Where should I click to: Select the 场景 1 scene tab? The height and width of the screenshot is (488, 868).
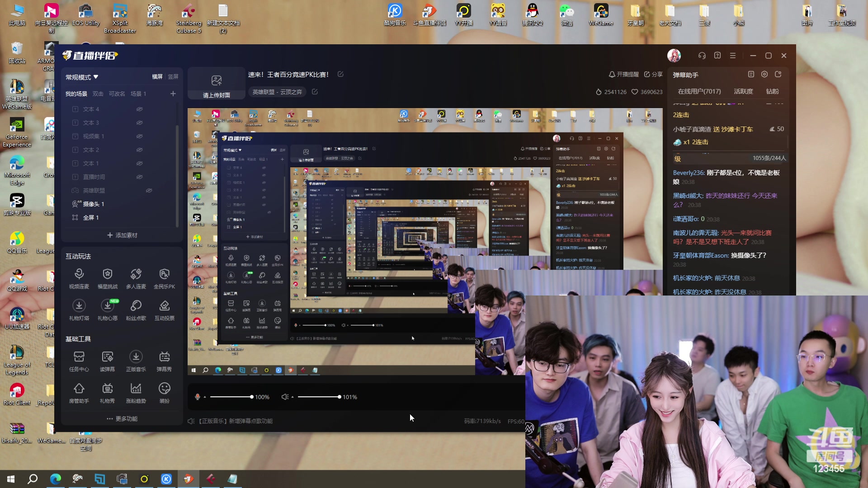pos(138,94)
